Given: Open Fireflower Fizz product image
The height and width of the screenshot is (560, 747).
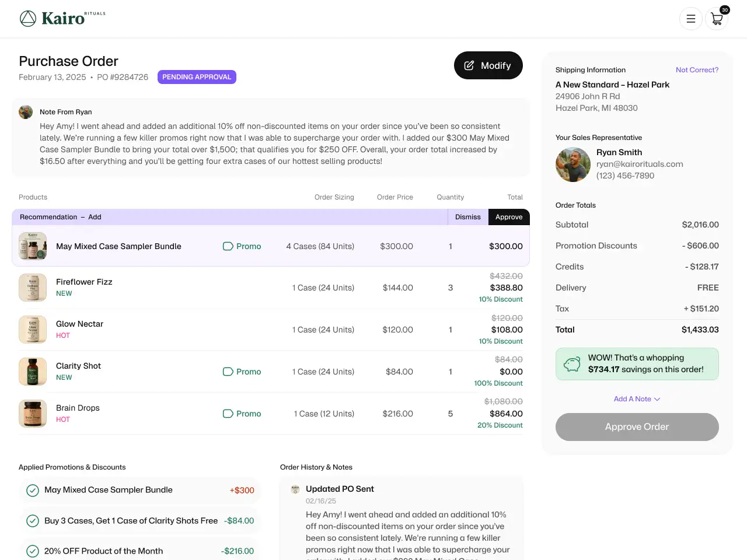Looking at the screenshot, I should tap(33, 288).
